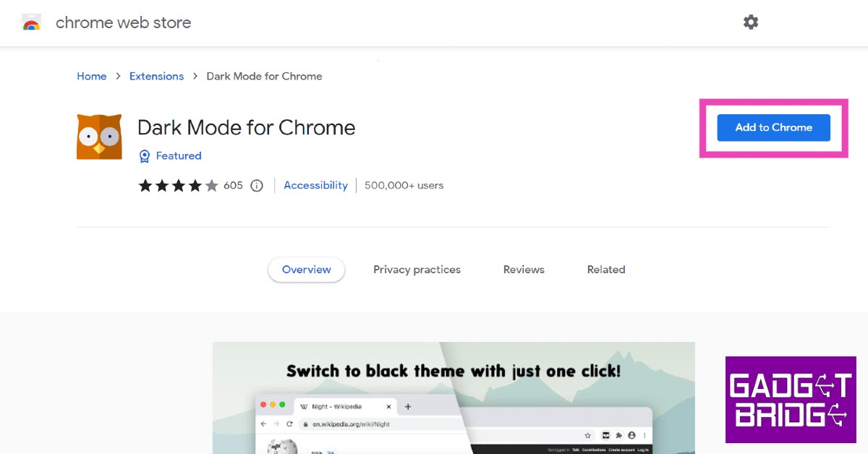Click the star rating row
Image resolution: width=868 pixels, height=454 pixels.
tap(178, 186)
